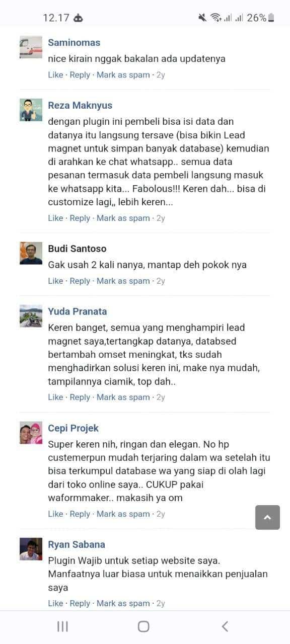
Task: Reply to Reza Maknyus's comment
Action: pos(80,218)
